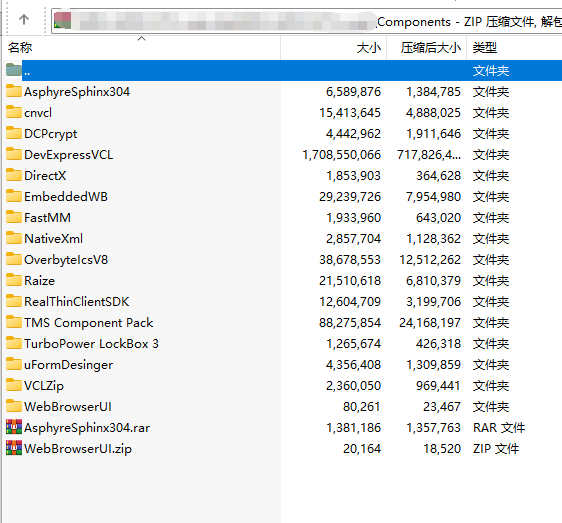
Task: Select EmbeddedWB folder icon
Action: 14,196
